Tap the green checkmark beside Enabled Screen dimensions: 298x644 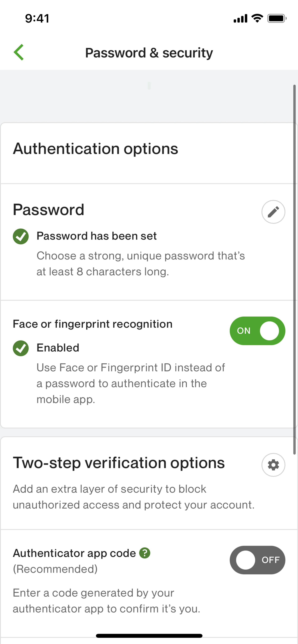[21, 348]
